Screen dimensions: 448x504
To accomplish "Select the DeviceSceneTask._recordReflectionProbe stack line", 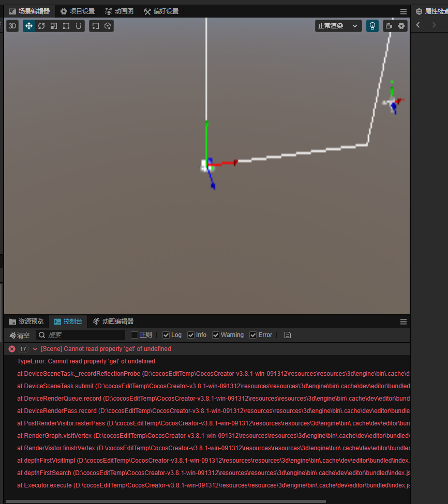I will (x=213, y=374).
